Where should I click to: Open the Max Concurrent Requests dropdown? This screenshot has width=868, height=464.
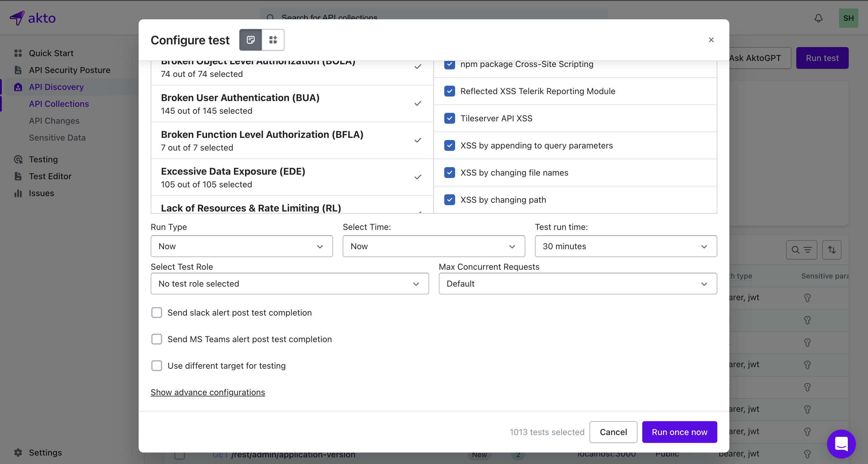click(577, 284)
